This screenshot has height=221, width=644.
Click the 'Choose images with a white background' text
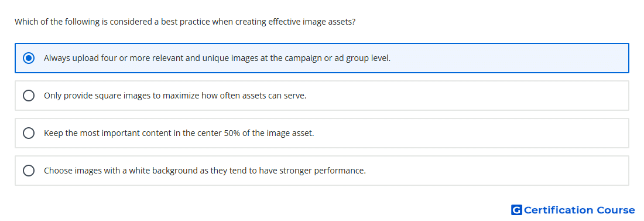coord(205,171)
